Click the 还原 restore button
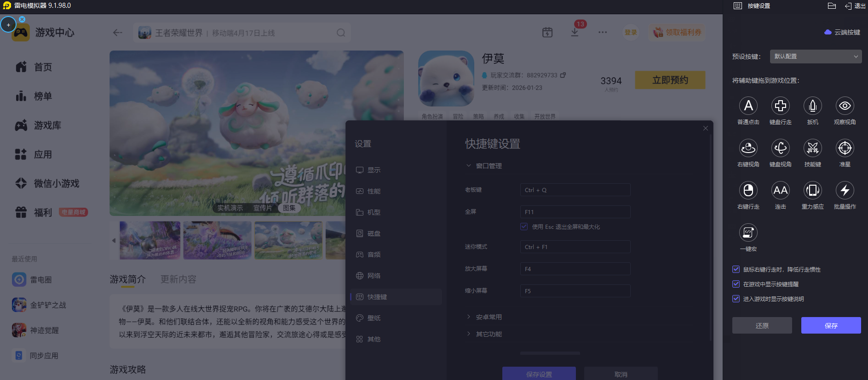Screen dimensions: 868x380 762,325
